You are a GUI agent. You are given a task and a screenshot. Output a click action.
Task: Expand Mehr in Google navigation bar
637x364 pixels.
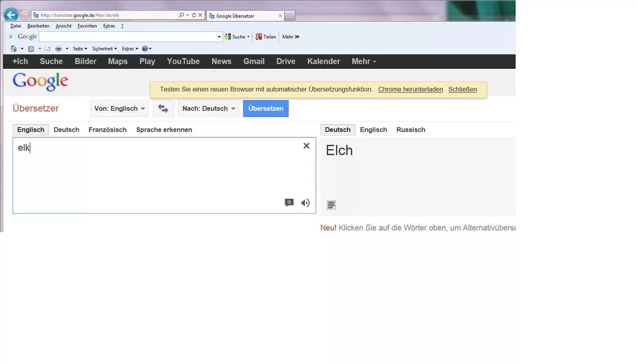364,61
